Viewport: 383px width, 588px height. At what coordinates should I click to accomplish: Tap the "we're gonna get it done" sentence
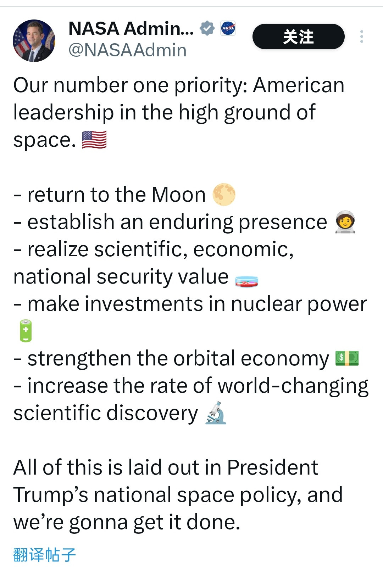point(127,522)
